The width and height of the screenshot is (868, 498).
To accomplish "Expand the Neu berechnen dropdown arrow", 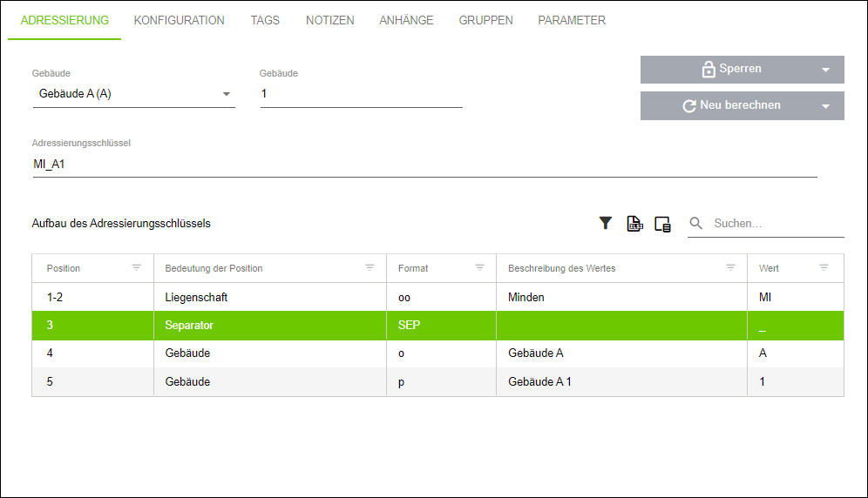I will pyautogui.click(x=825, y=106).
